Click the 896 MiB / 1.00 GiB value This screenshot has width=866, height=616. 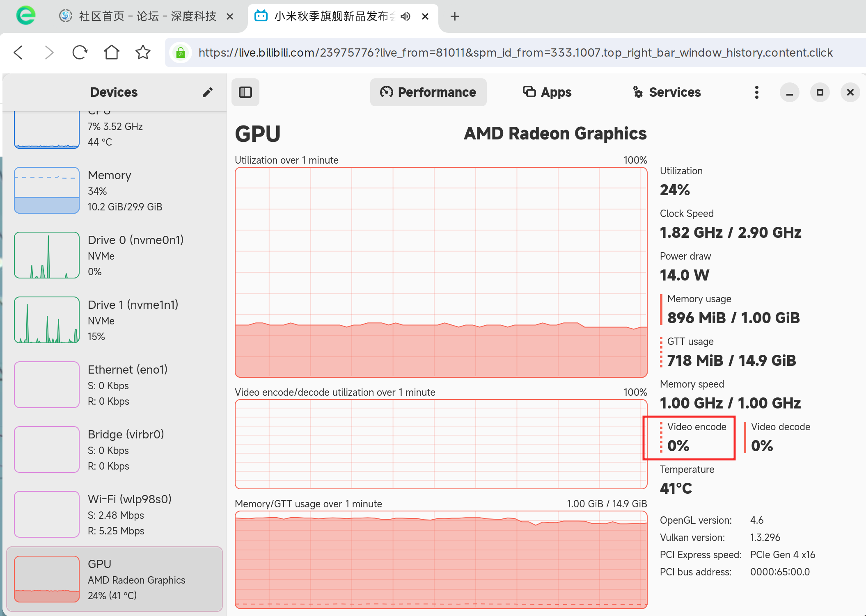(734, 318)
